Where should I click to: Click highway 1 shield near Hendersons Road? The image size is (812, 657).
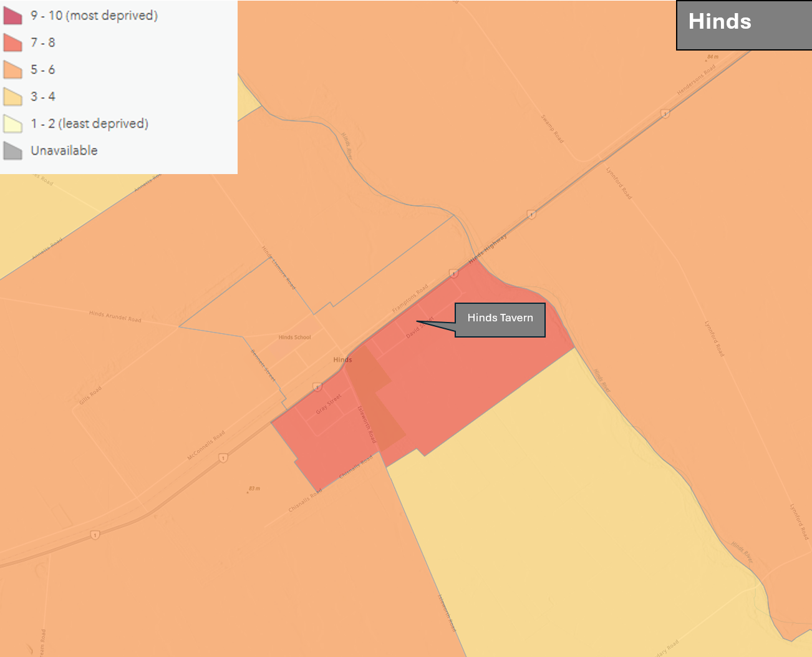(x=665, y=114)
